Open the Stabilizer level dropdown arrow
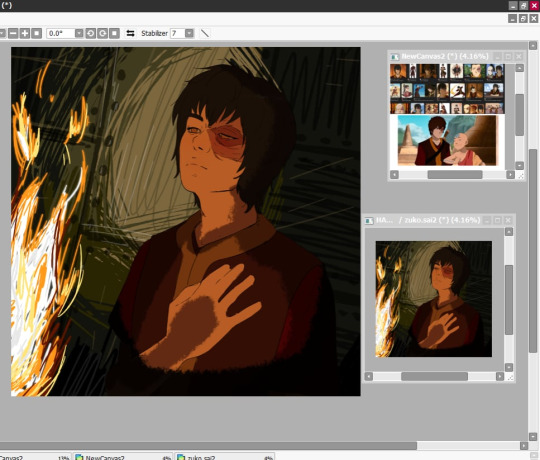540x460 pixels. 189,33
